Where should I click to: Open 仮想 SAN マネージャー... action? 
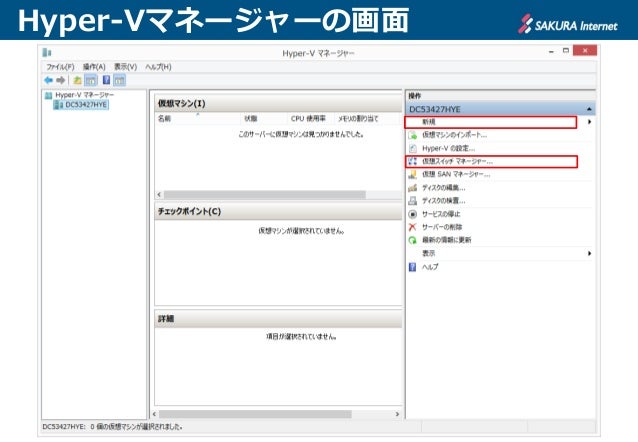pyautogui.click(x=456, y=174)
